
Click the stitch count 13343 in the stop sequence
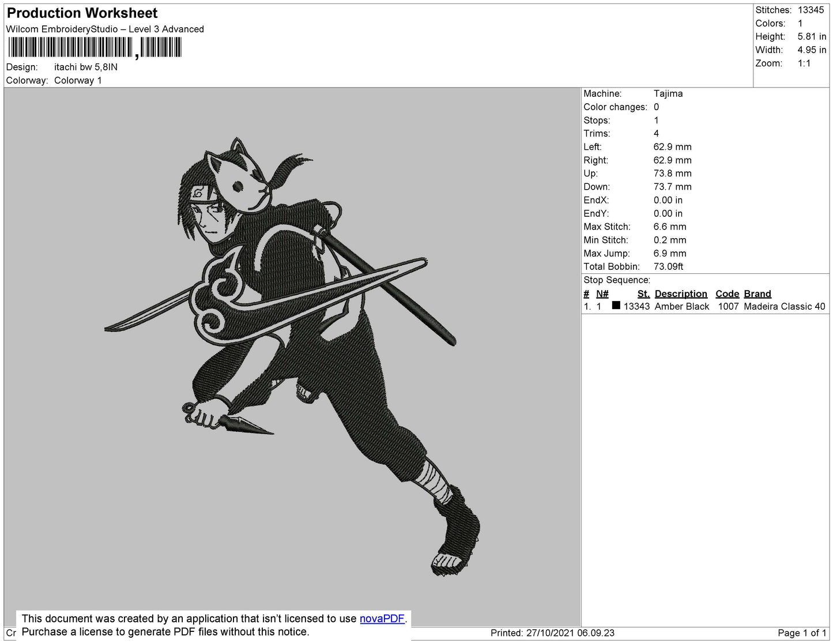tap(636, 306)
